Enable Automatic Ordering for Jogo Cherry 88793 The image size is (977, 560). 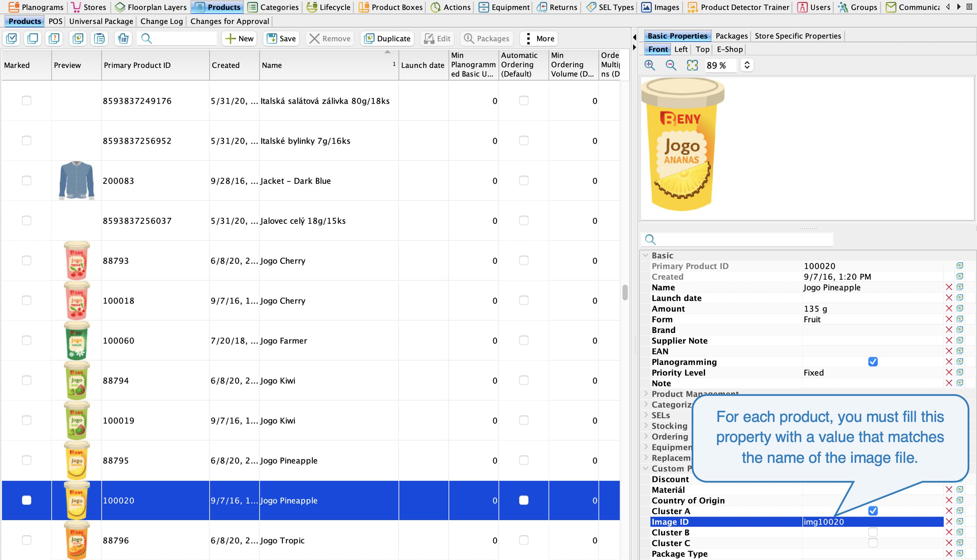(x=523, y=260)
